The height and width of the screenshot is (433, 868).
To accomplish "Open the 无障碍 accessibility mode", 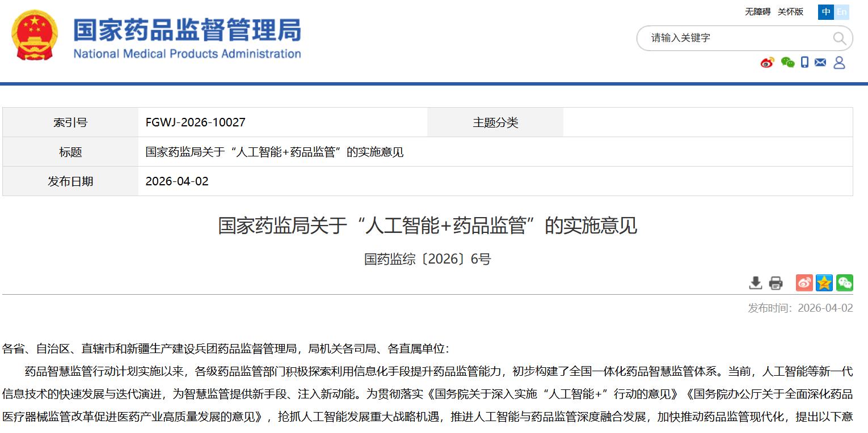I will (x=757, y=12).
